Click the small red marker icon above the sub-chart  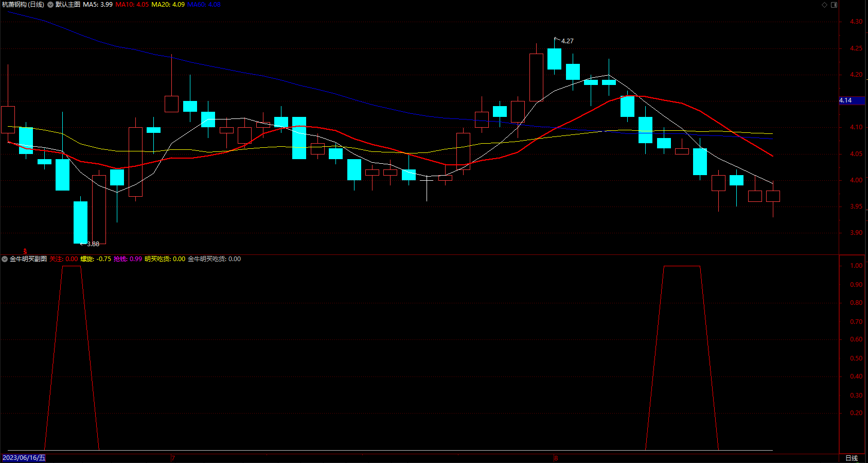[x=25, y=251]
